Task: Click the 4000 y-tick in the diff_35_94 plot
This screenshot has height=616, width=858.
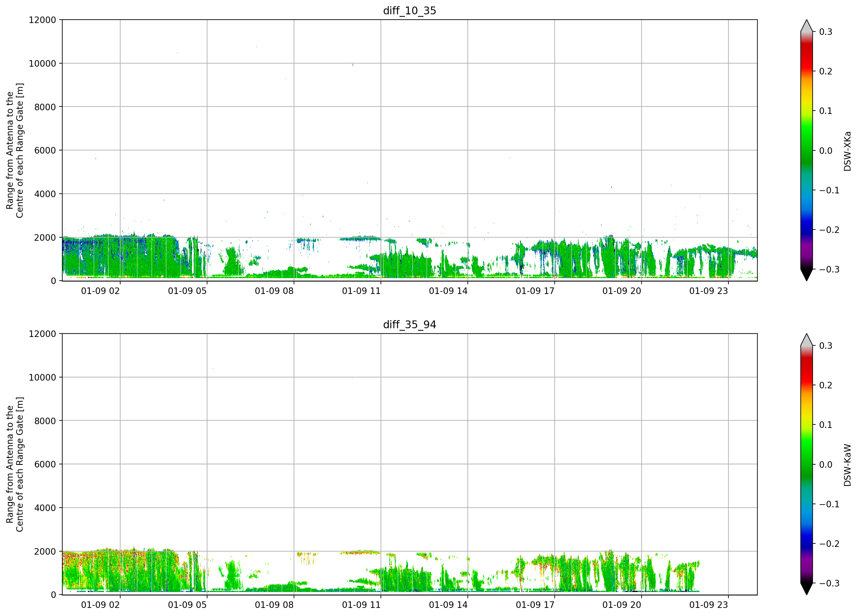Action: coord(45,508)
